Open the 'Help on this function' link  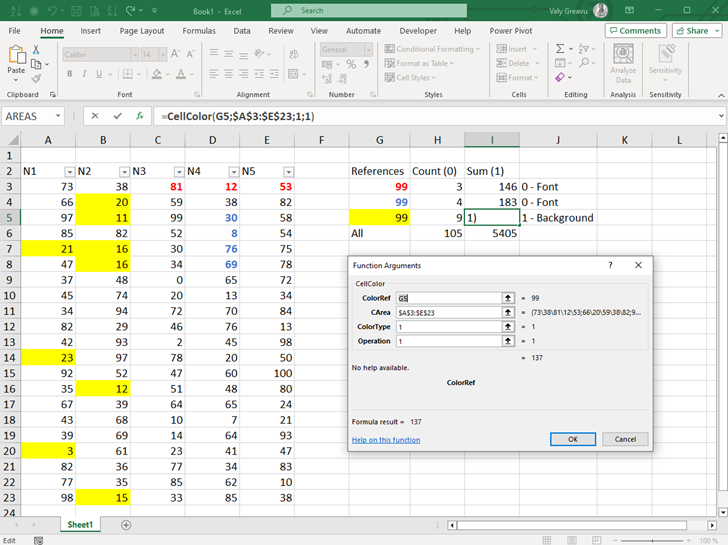point(386,440)
